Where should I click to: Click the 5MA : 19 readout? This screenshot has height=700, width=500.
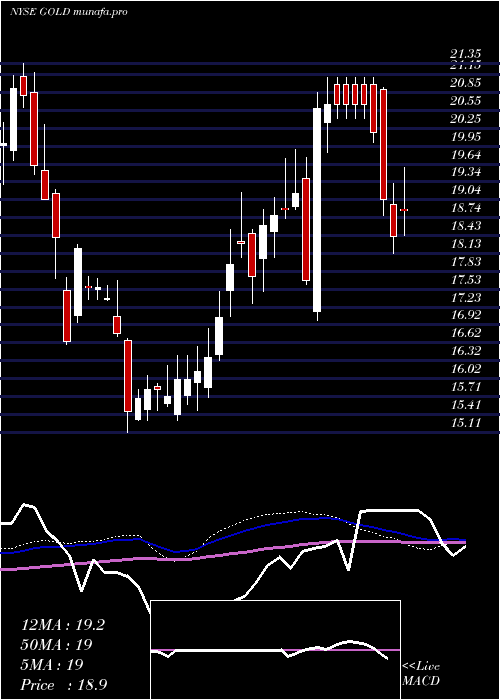(x=52, y=665)
